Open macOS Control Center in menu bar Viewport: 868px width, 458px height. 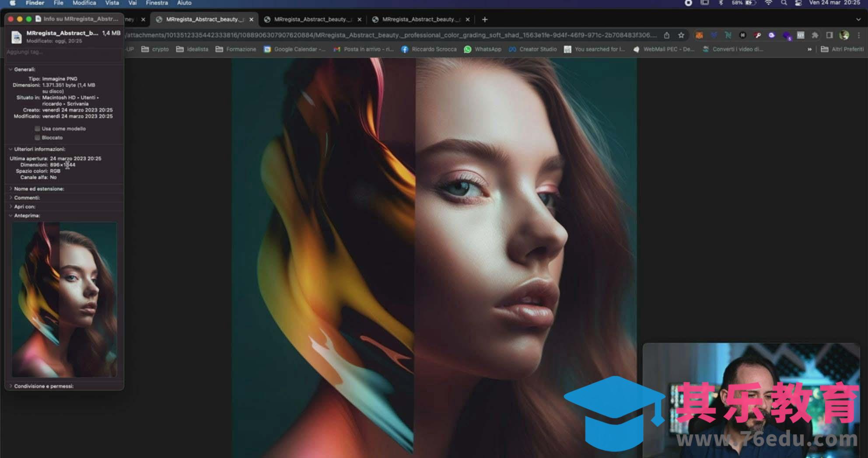pos(798,3)
